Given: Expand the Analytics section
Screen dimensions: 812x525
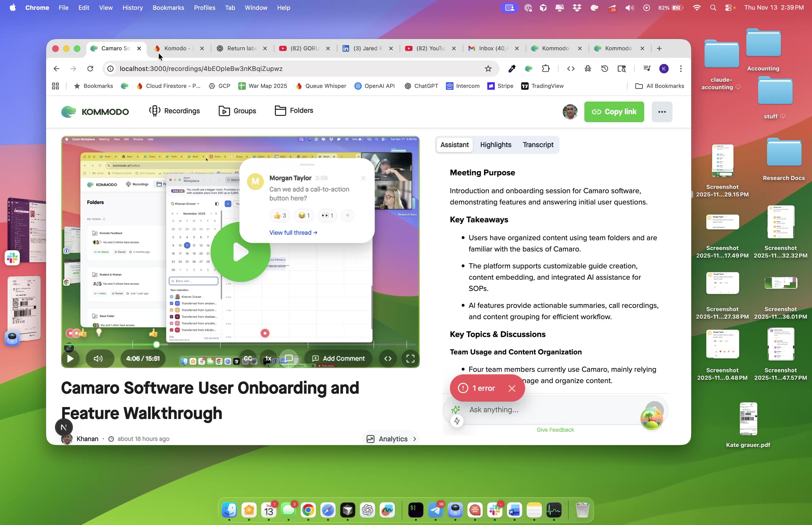Looking at the screenshot, I should (391, 439).
